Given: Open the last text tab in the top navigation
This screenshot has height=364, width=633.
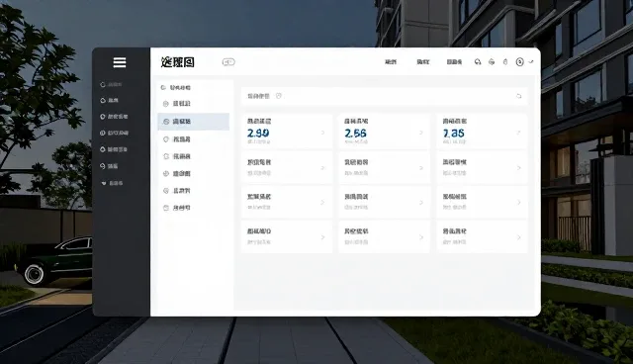Looking at the screenshot, I should click(454, 62).
